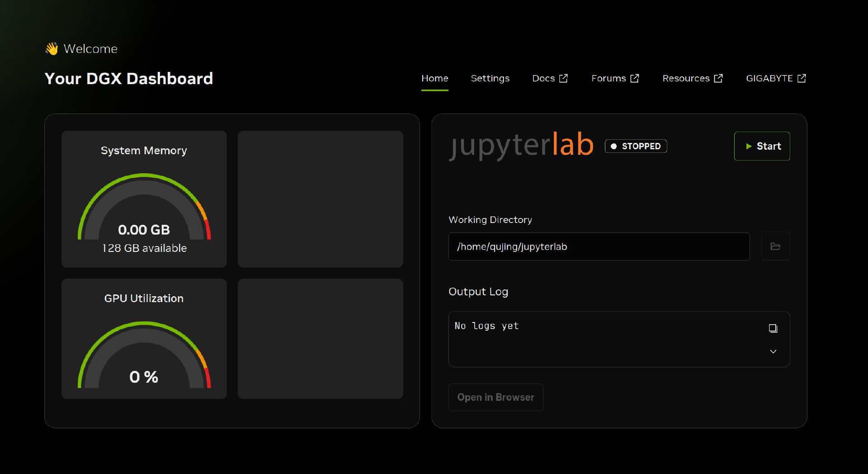Click the Working Directory path field

point(599,246)
